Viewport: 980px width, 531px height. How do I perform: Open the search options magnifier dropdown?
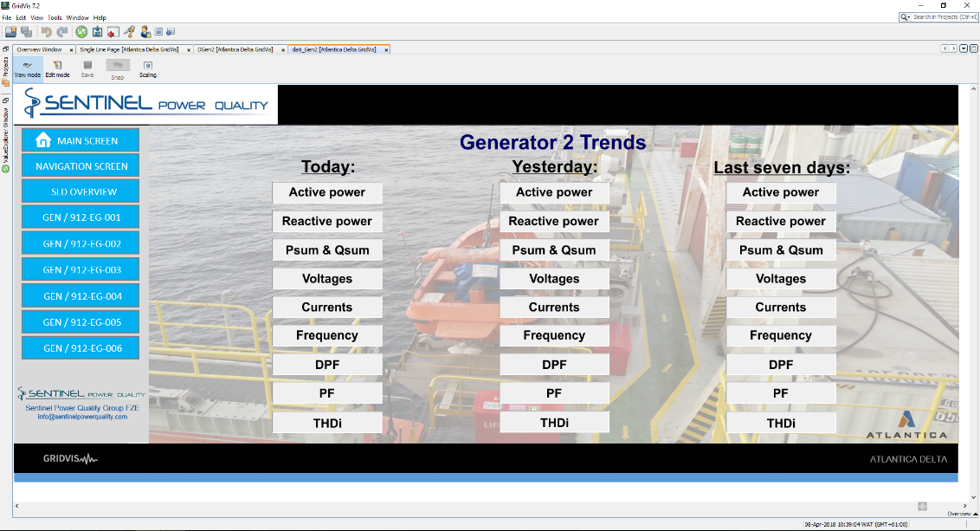[x=906, y=17]
